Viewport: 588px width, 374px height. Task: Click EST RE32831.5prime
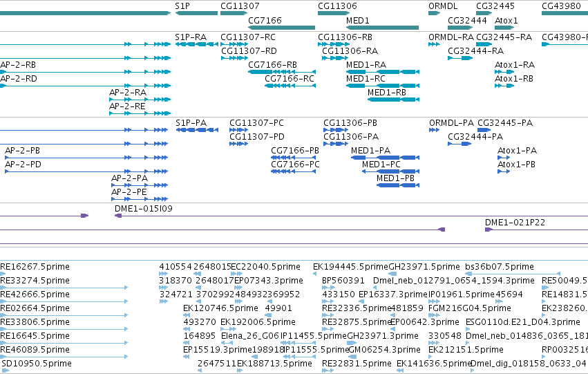tap(357, 364)
